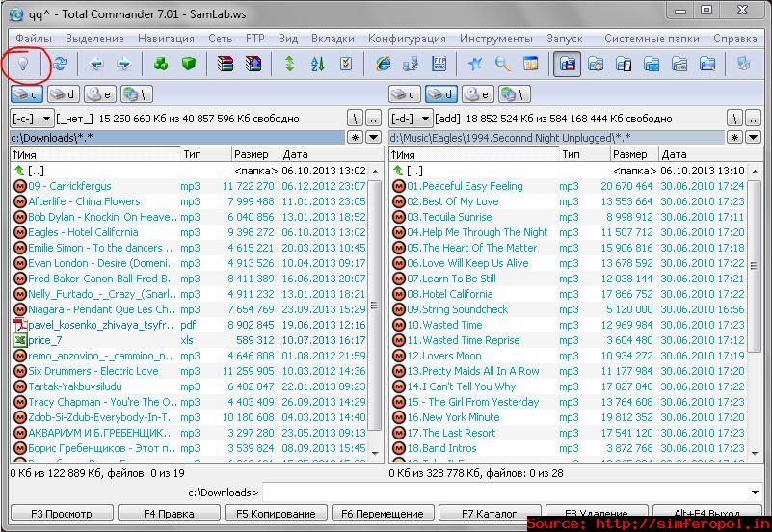Click the Excel icon beside price_7
Image resolution: width=772 pixels, height=532 pixels.
[19, 340]
